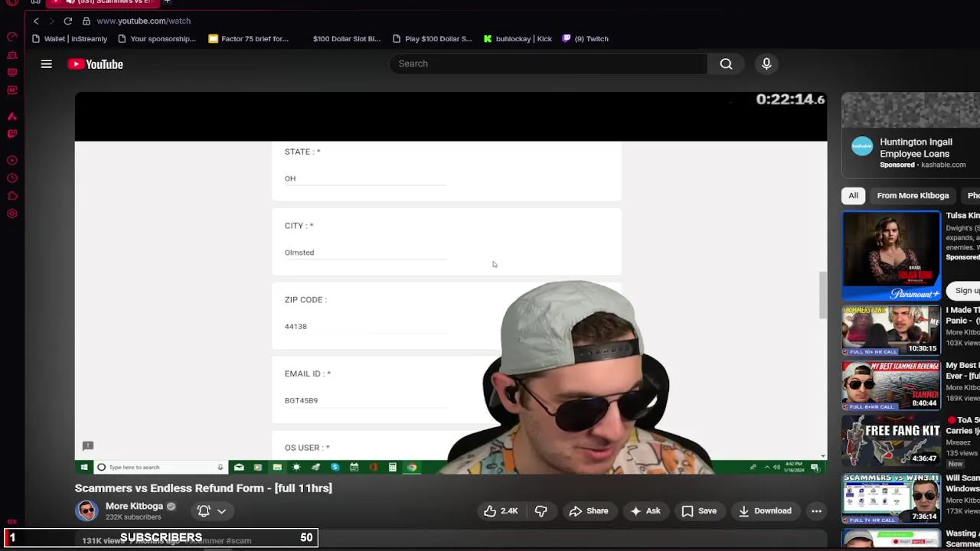Start voice search with microphone icon
The image size is (980, 551).
[x=766, y=64]
